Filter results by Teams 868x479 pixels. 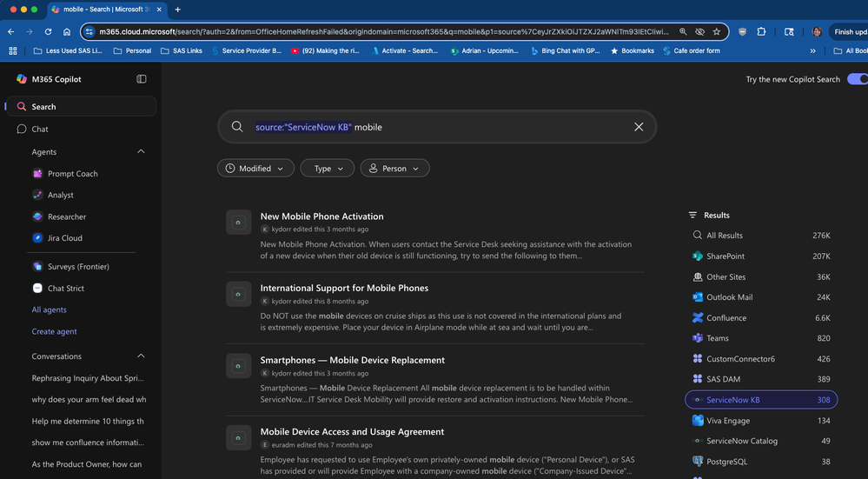click(x=761, y=338)
